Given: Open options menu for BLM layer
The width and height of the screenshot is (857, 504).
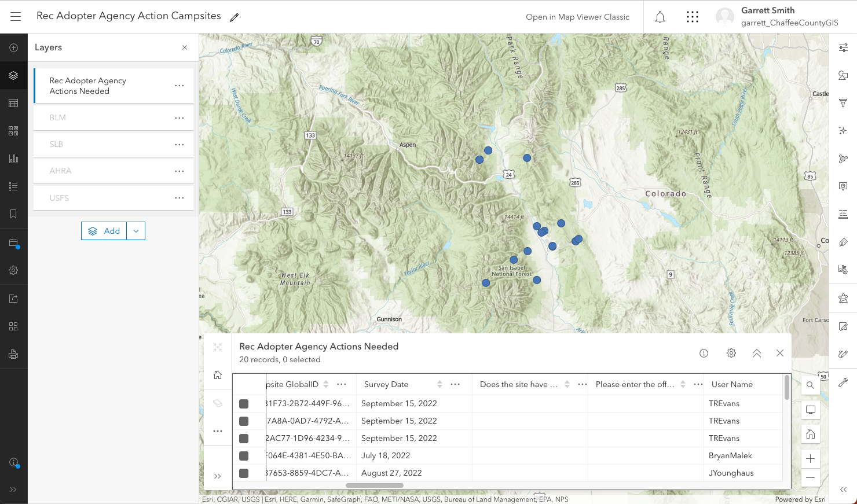Looking at the screenshot, I should (x=180, y=118).
